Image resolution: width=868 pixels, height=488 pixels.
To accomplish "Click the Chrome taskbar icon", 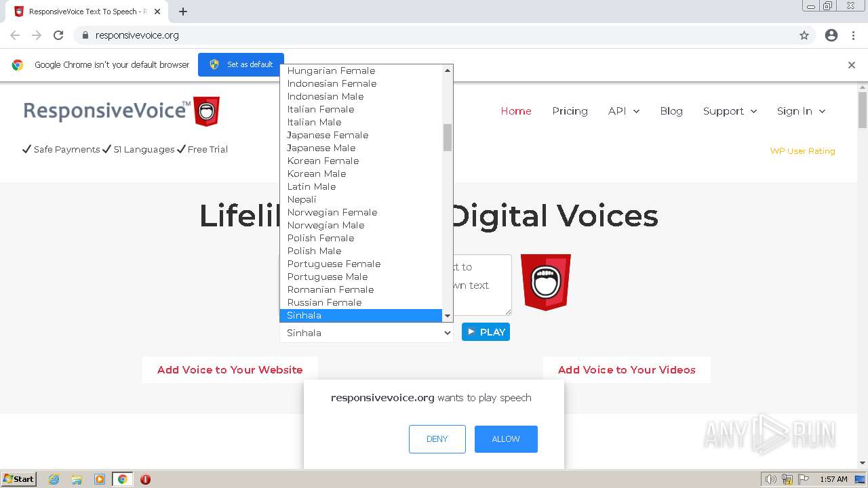I will 122,479.
